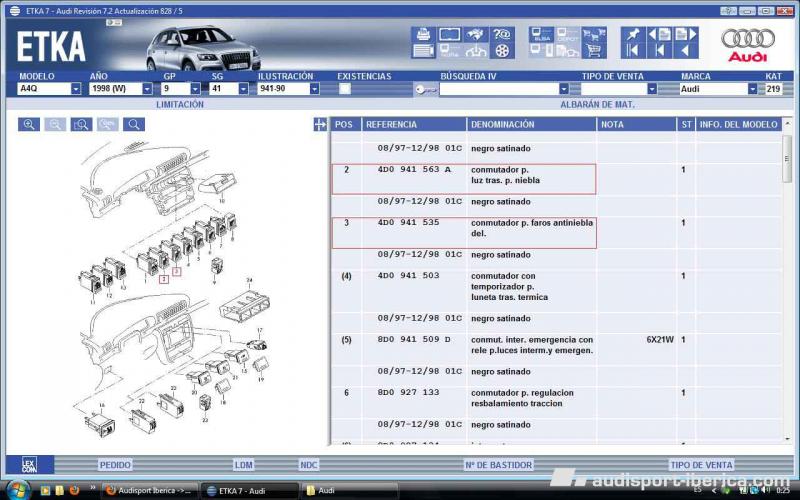The image size is (800, 500).
Task: Click callout number 2 in the illustration
Action: (x=164, y=279)
